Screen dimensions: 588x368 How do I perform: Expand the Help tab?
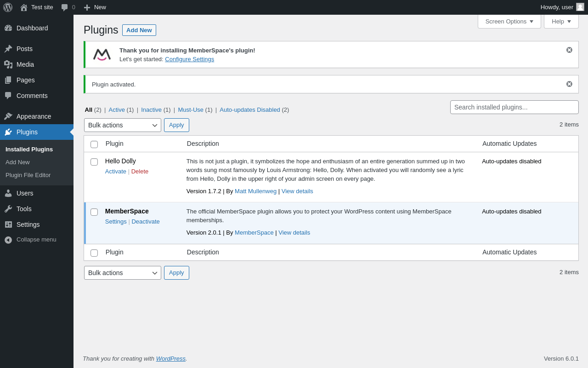coord(561,22)
